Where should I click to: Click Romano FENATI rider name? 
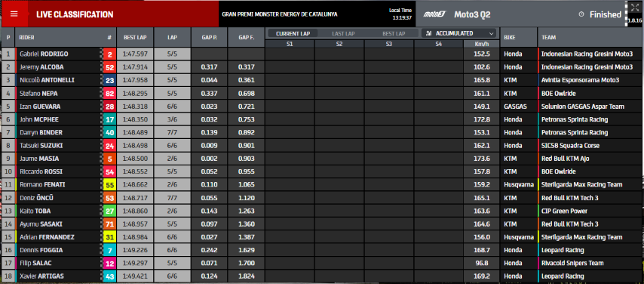tap(42, 185)
